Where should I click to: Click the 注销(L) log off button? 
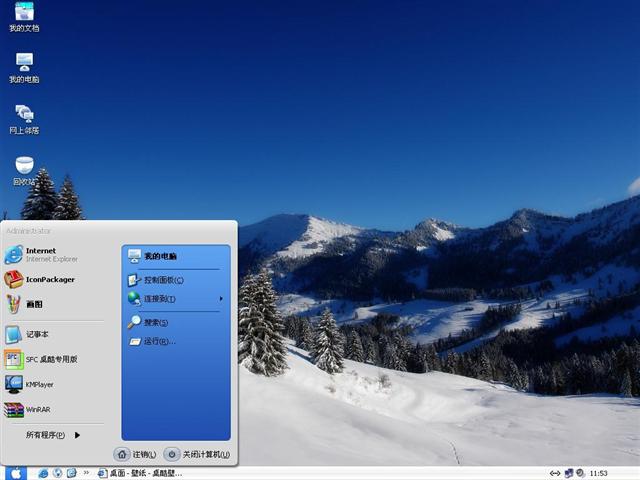tap(136, 454)
